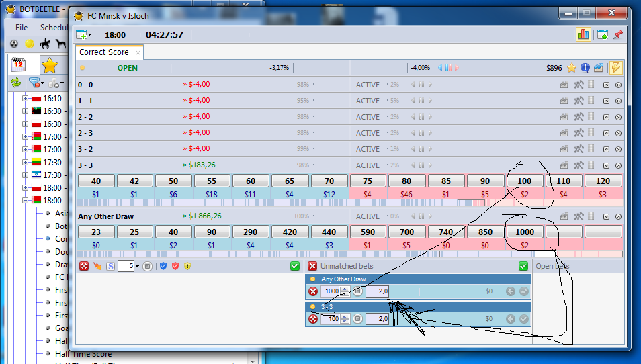Click the 3 - 3 odds ladder scroll strip
Viewport: 641px width, 364px height.
[x=350, y=203]
